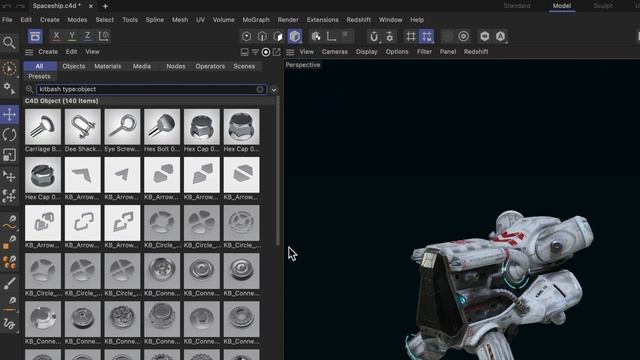Click the Axis mode L-shaped icon

pos(331,36)
